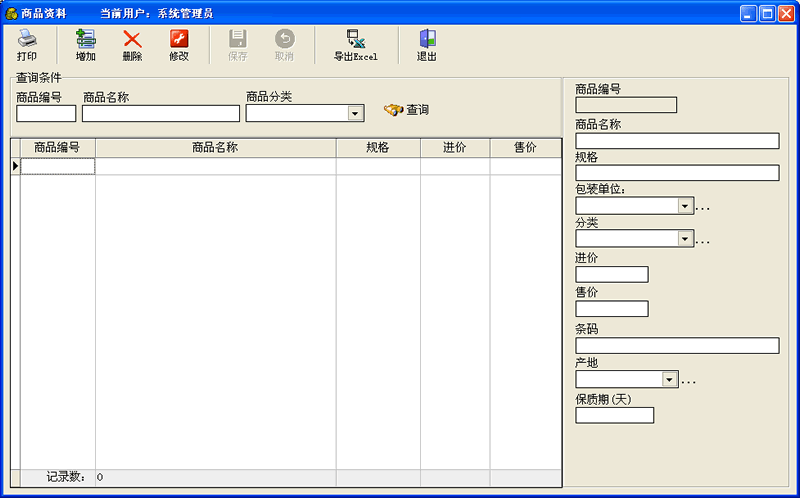The width and height of the screenshot is (800, 498).
Task: Expand the 分类 dropdown in details panel
Action: [x=684, y=239]
